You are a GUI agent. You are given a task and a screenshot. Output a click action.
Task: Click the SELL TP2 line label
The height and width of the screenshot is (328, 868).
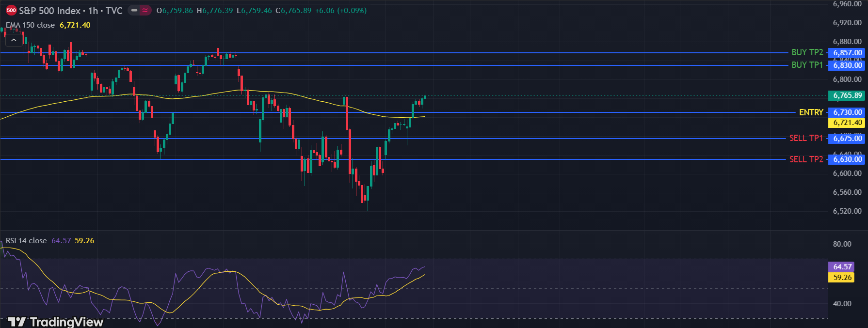pos(806,159)
